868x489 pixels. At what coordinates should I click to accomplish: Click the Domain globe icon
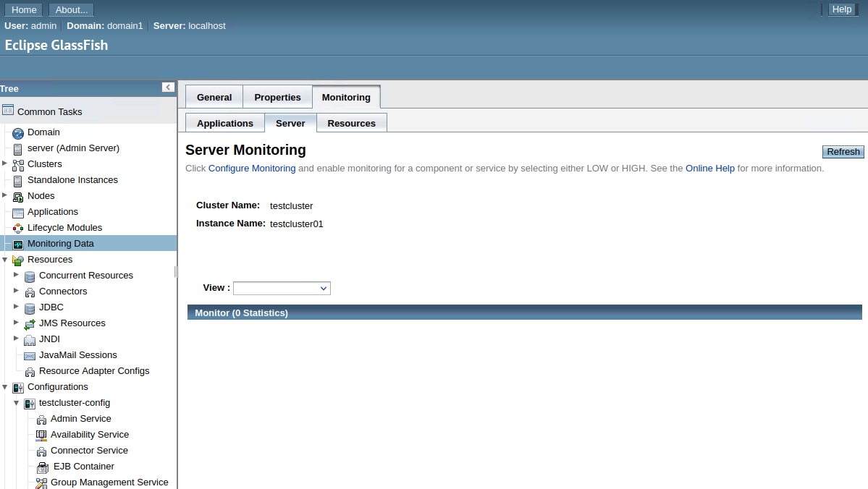click(17, 133)
